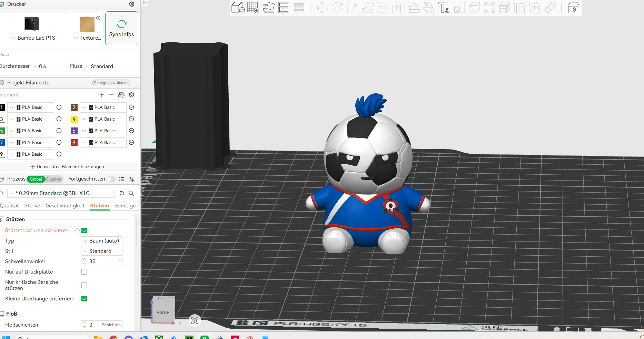This screenshot has height=339, width=644.
Task: Click the Add plate grid icon
Action: [253, 8]
